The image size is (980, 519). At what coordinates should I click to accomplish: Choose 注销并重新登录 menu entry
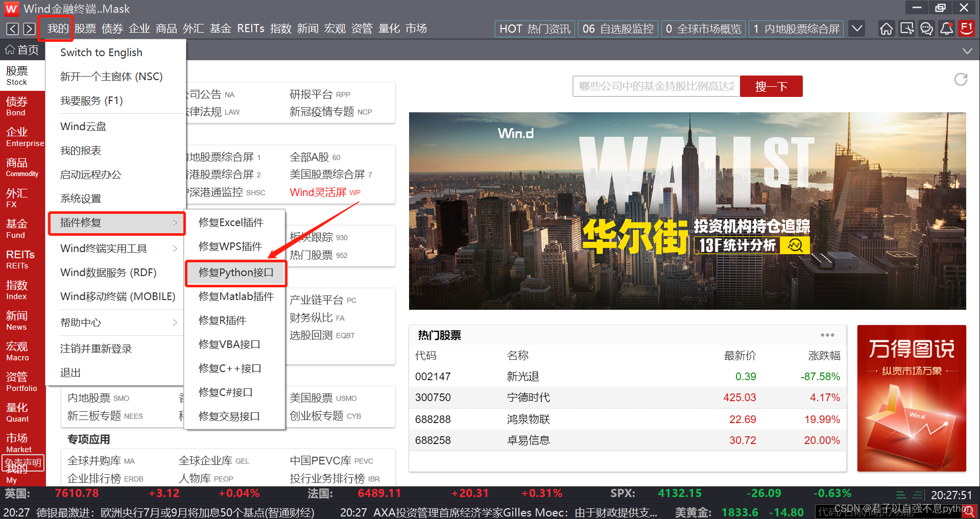click(96, 349)
